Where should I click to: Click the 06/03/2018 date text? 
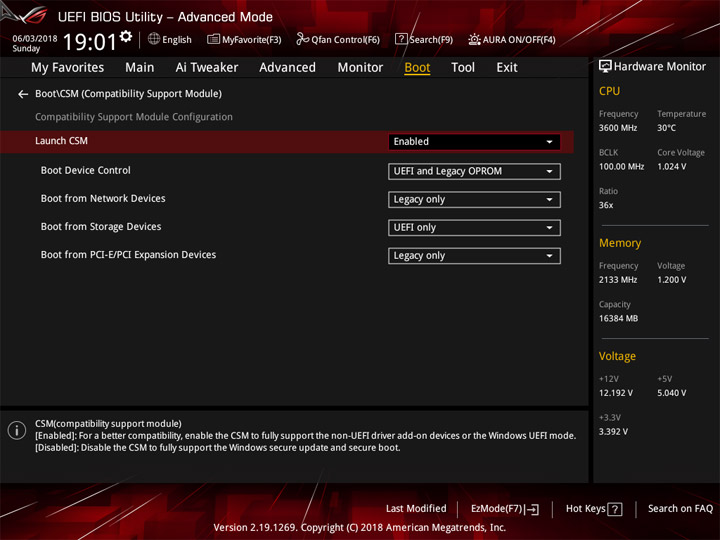point(35,39)
